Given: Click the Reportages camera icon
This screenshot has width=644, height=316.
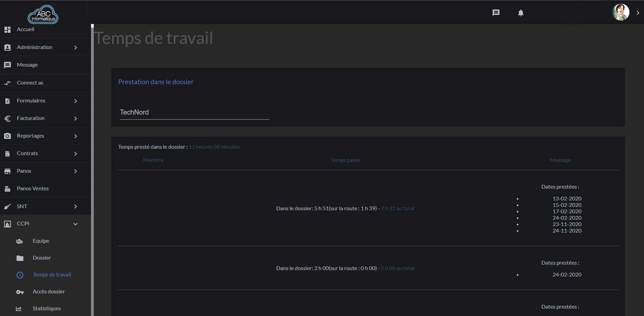Looking at the screenshot, I should coord(7,136).
